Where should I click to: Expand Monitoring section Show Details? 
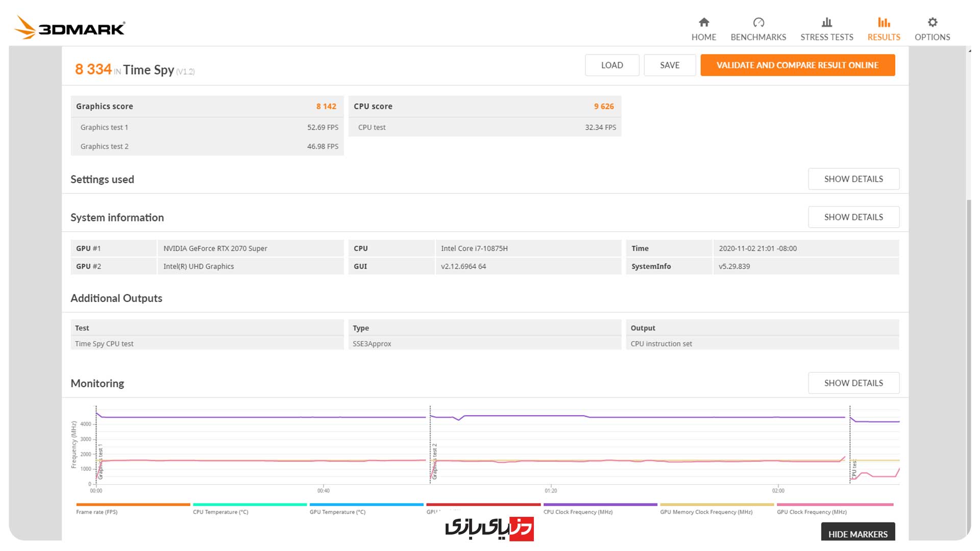[853, 383]
